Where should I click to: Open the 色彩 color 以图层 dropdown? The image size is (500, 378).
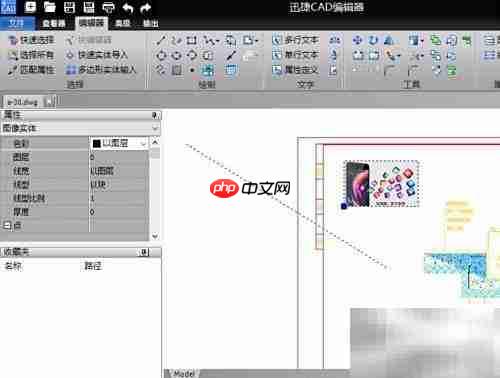(x=143, y=144)
